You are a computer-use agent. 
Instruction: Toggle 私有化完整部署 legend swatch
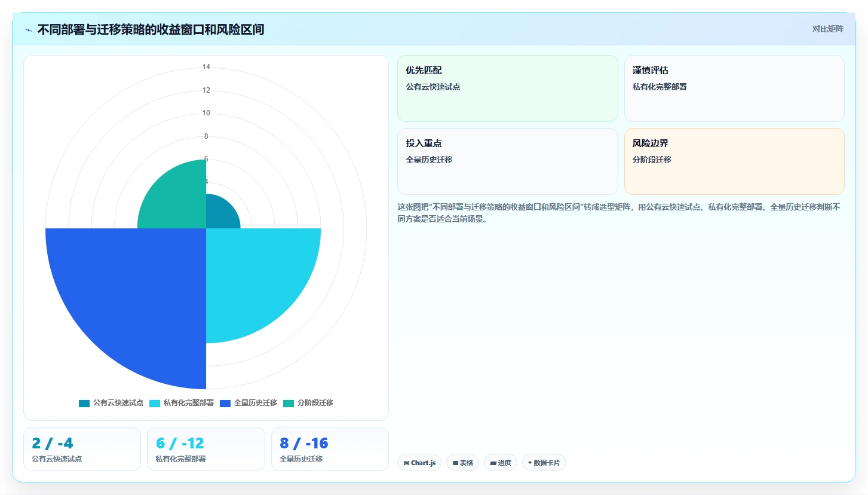[x=155, y=403]
